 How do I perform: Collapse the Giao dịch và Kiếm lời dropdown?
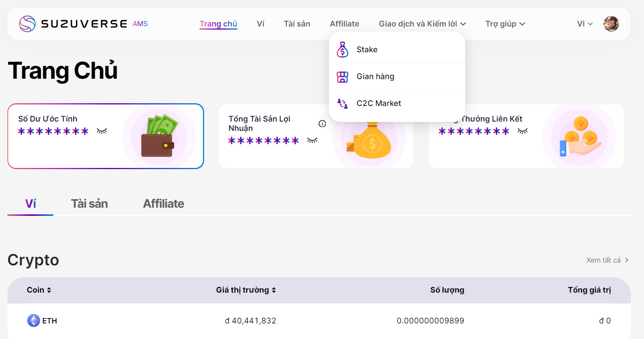(x=422, y=24)
